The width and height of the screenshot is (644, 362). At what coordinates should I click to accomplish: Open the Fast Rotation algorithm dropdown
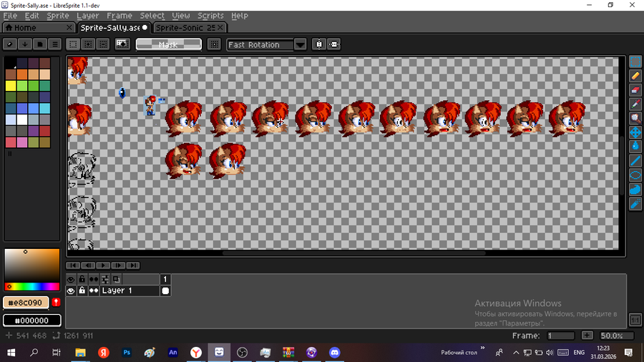[x=301, y=44]
